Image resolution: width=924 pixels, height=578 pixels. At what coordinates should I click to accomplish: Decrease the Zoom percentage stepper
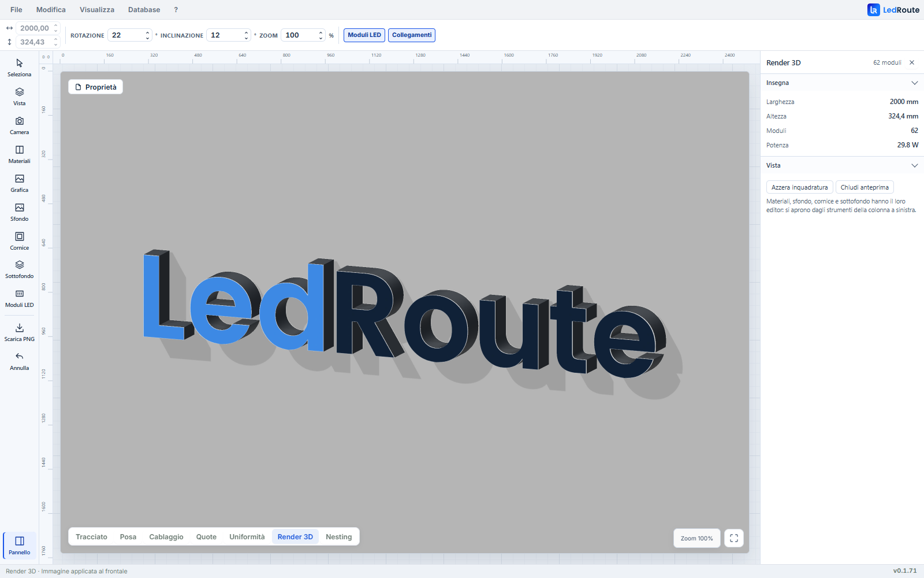pyautogui.click(x=321, y=38)
